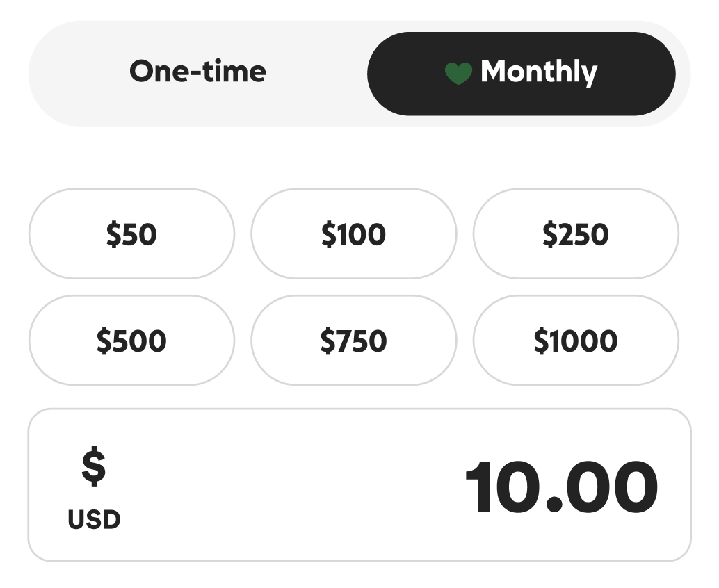Click the 10.00 value in amount field

(560, 489)
